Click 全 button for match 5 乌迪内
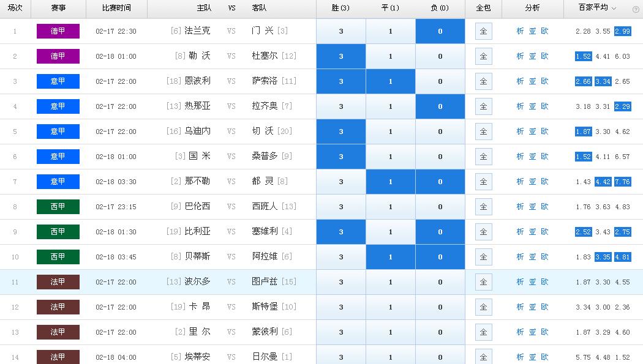643x364 pixels. (484, 132)
